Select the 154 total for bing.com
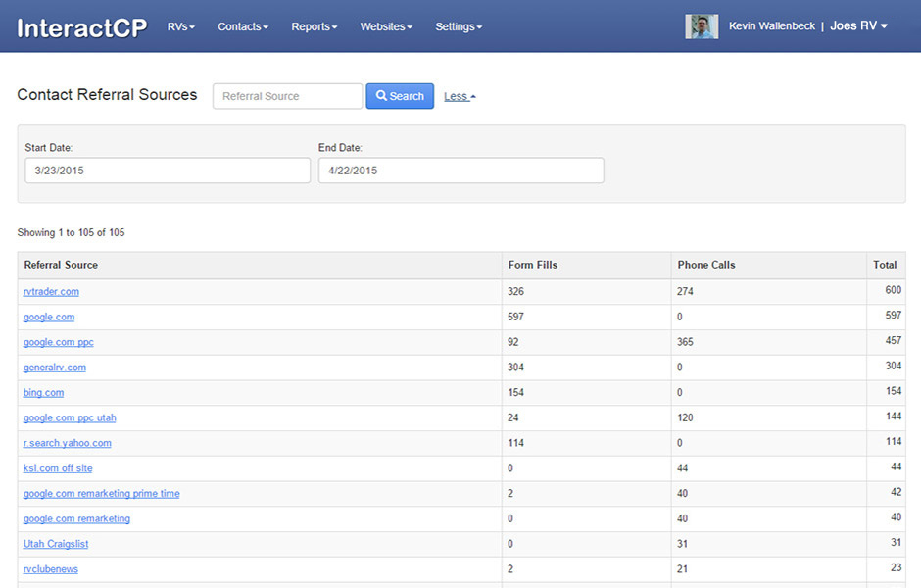 coord(886,391)
